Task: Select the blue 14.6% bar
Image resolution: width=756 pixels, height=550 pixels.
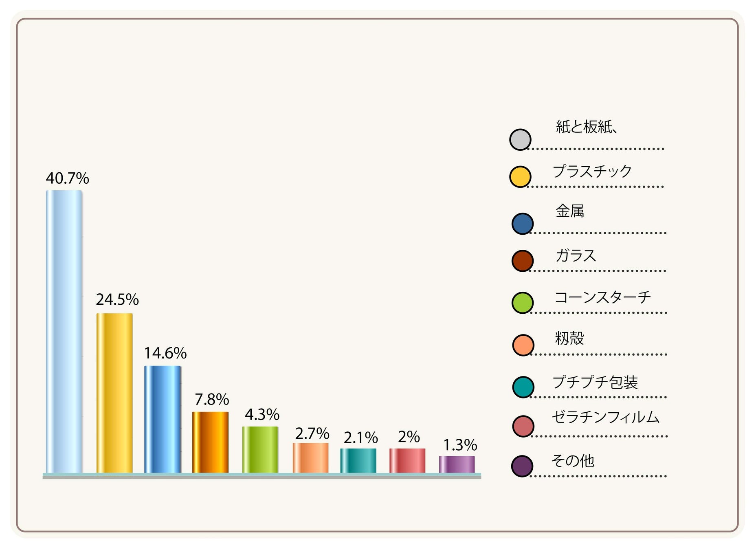Action: (x=163, y=419)
